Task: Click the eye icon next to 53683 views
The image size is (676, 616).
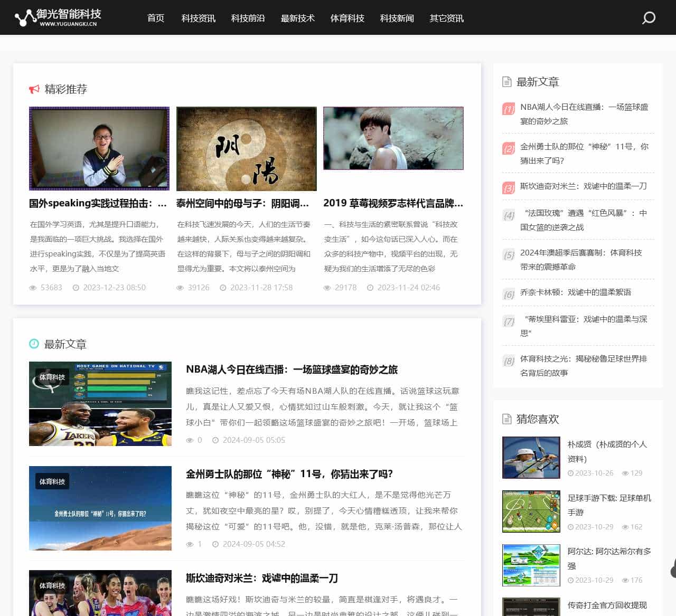Action: click(33, 288)
